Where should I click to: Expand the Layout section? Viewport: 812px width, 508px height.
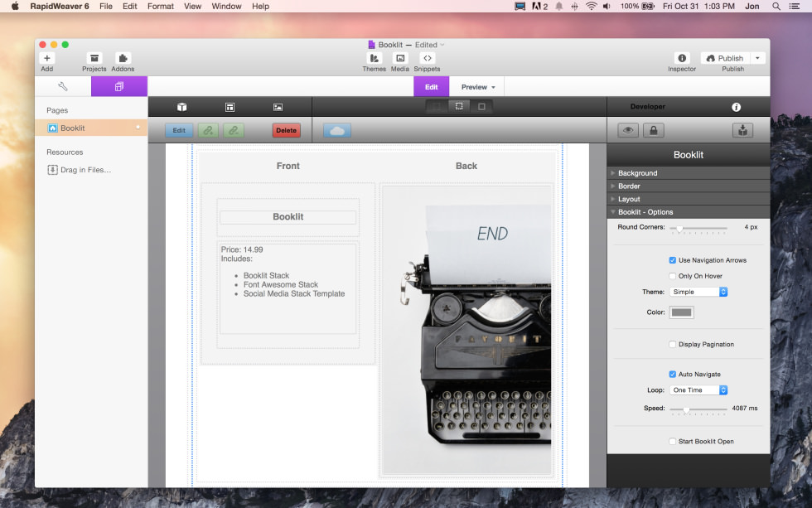689,199
